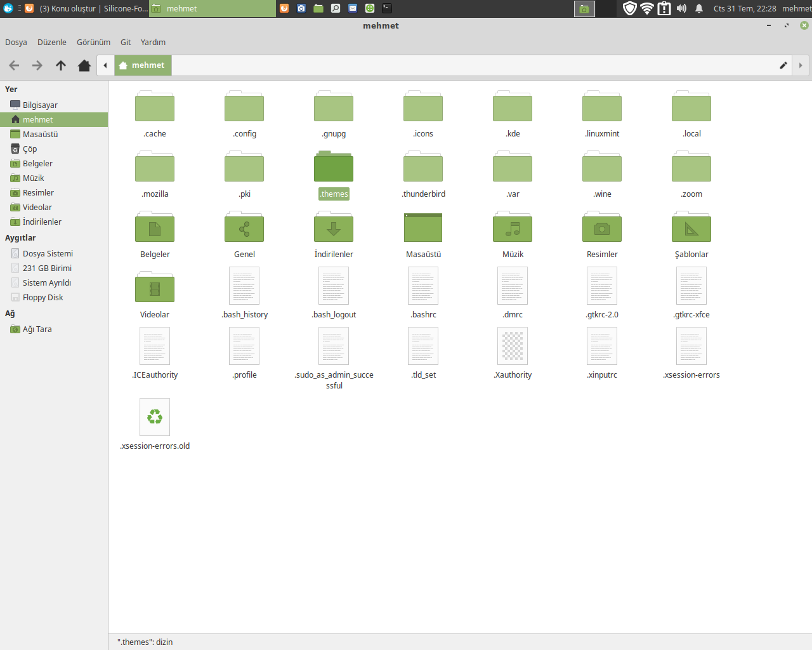Select the .bashrc file
Image resolution: width=812 pixels, height=650 pixels.
pos(423,286)
